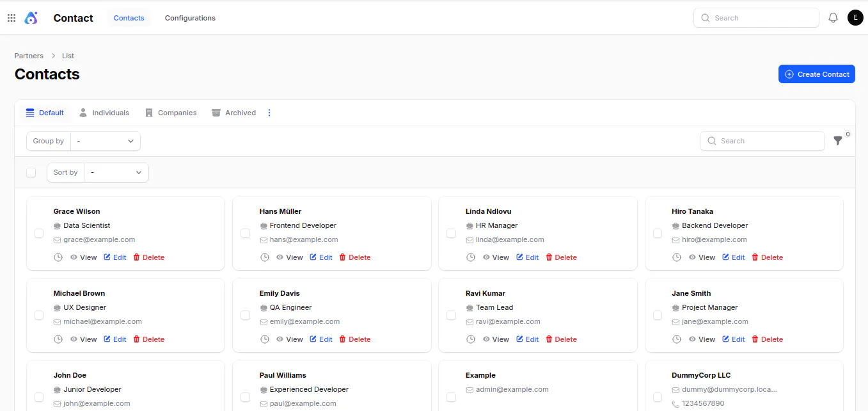Click phone number 1234567890
This screenshot has height=411, width=868.
pos(703,403)
